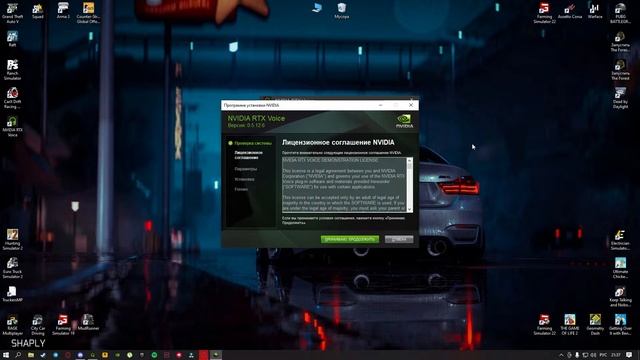This screenshot has width=640, height=360.
Task: Open the Hunting Simulator 2 shortcut
Action: (x=12, y=240)
